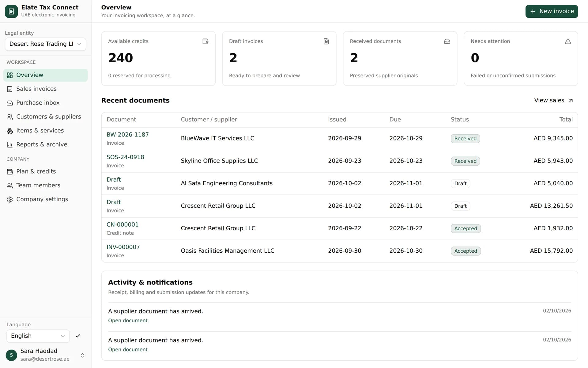Click the Team members icon
The height and width of the screenshot is (368, 588).
[10, 186]
